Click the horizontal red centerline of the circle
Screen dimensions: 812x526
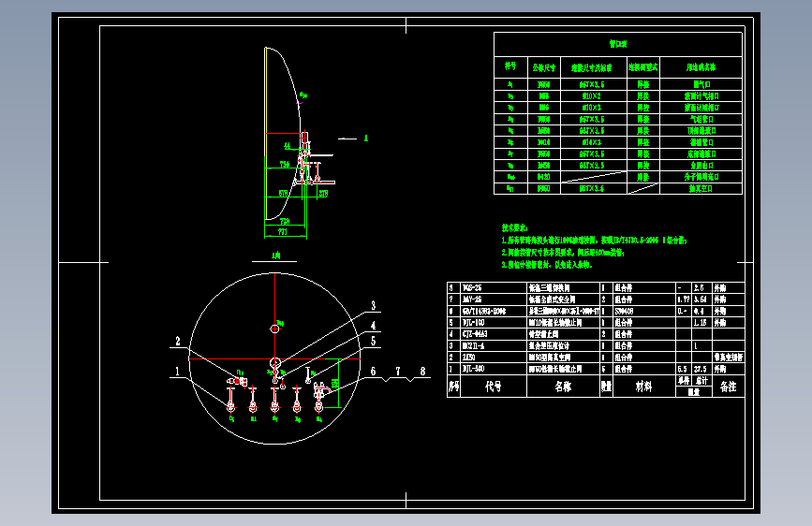tap(275, 358)
